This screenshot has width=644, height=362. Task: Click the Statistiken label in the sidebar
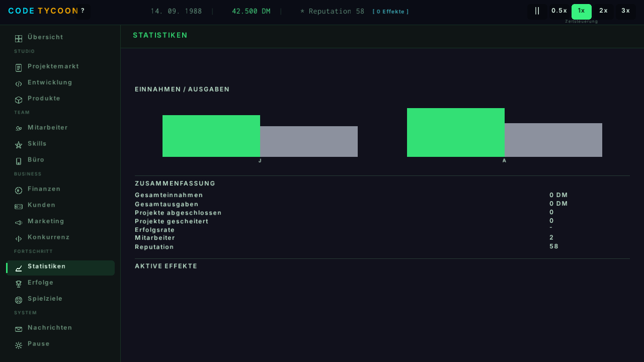click(x=47, y=266)
